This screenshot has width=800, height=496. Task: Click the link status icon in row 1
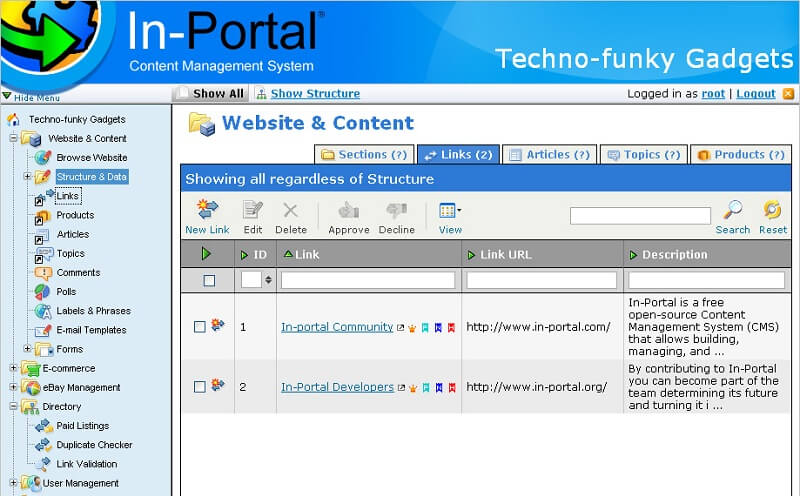pos(218,325)
